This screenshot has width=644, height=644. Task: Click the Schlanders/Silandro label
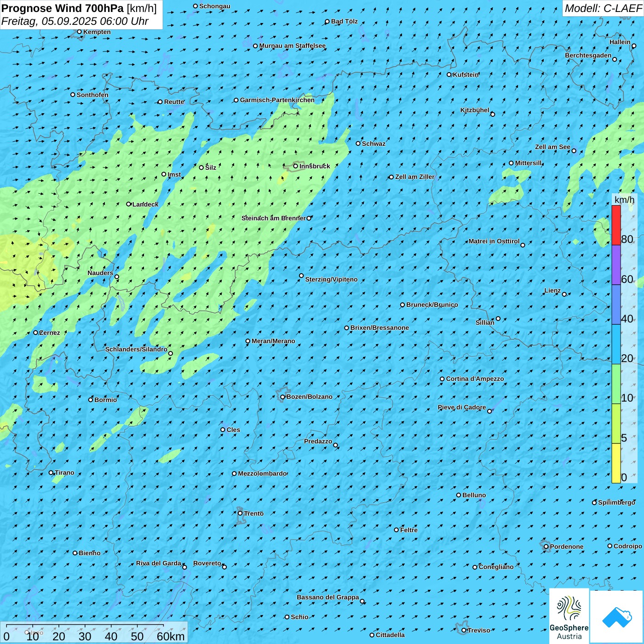click(136, 349)
